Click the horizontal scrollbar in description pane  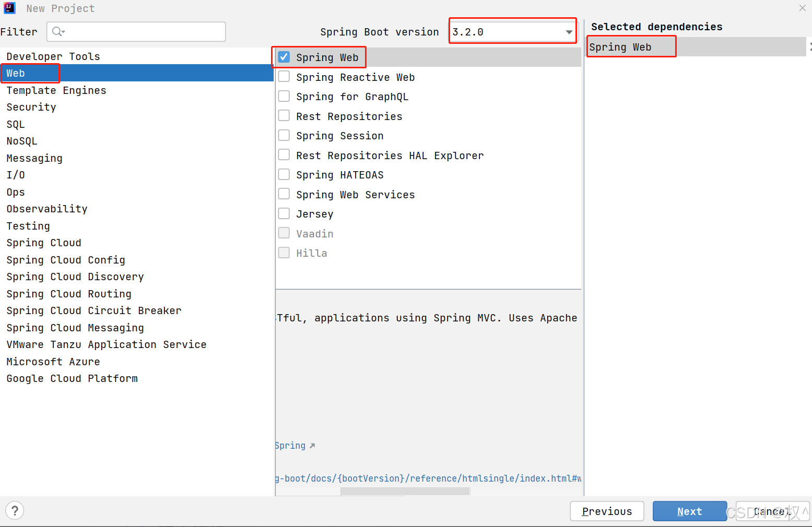[405, 491]
